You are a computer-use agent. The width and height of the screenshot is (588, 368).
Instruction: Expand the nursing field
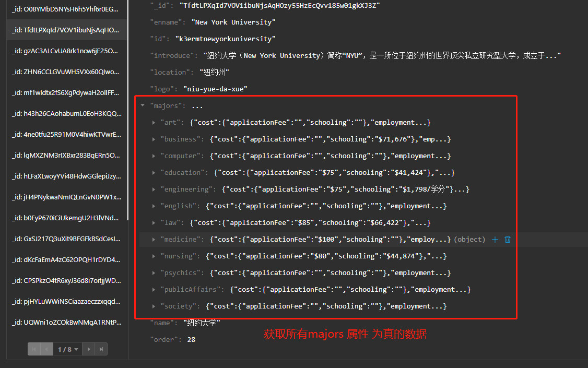[x=154, y=256]
